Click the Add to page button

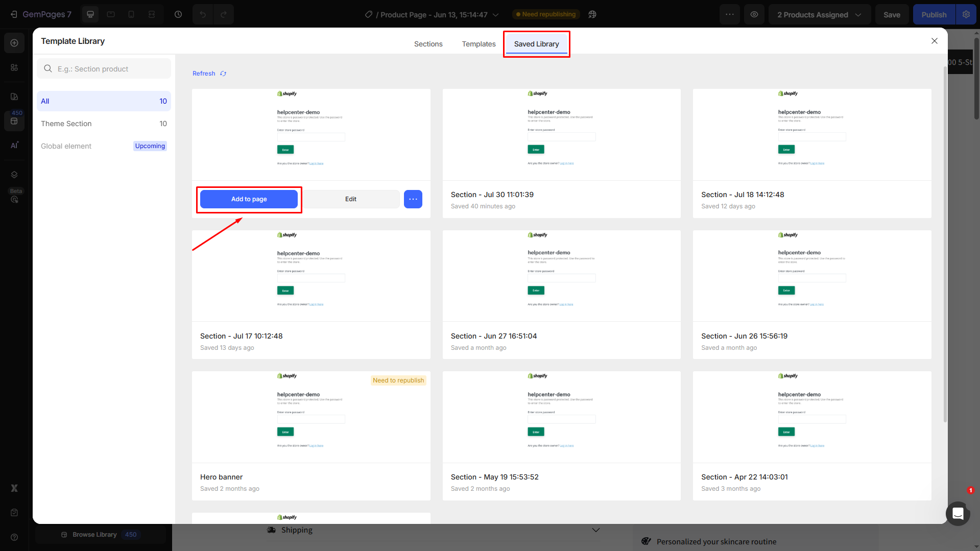[249, 199]
